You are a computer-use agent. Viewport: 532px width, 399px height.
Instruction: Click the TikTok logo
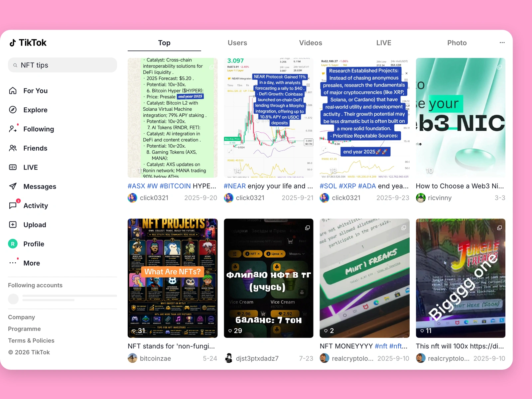28,43
